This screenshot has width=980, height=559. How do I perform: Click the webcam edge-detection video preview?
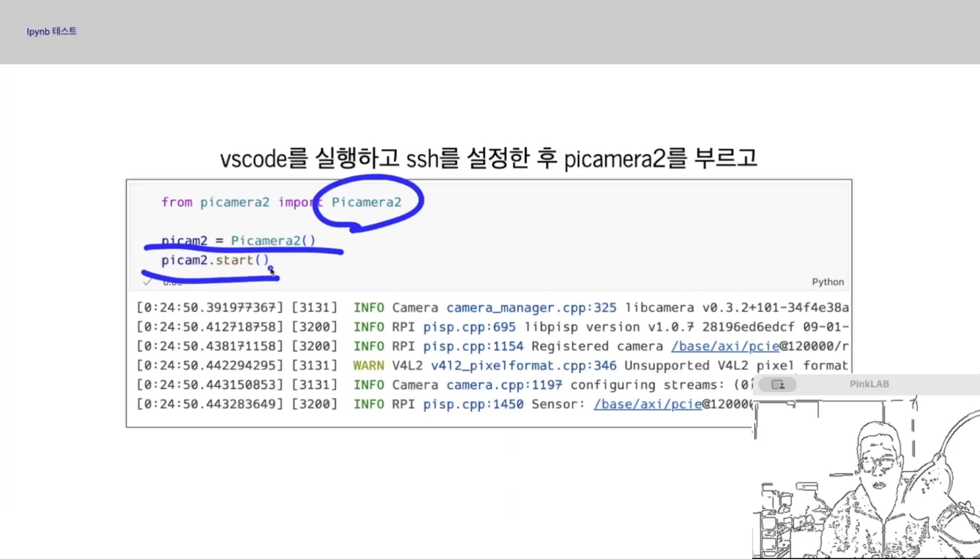point(866,477)
